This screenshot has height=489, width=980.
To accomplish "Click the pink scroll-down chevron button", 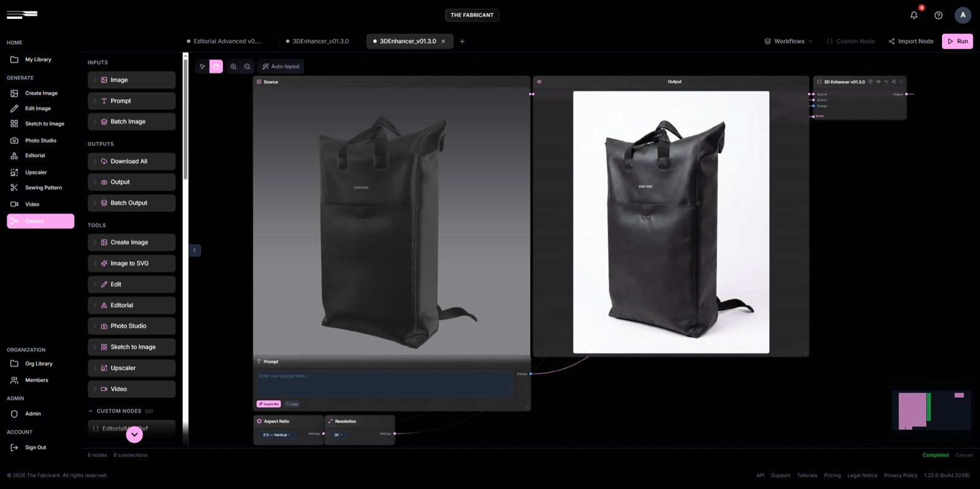I will 134,435.
